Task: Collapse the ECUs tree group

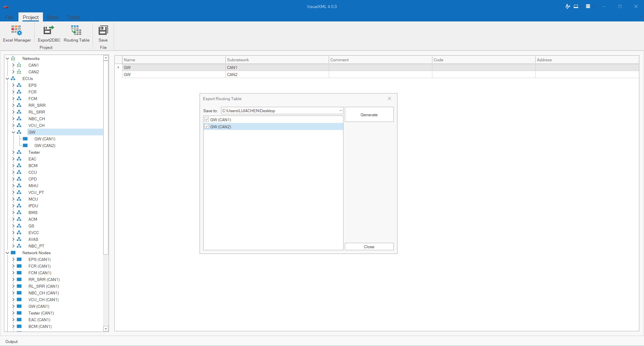Action: (7, 79)
